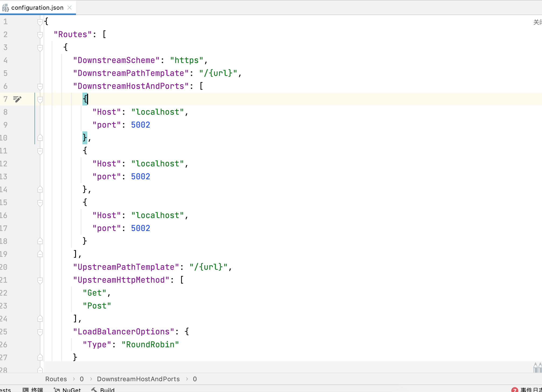The image size is (542, 392).
Task: Click the "LoadBalancerOptions" key
Action: (x=124, y=332)
